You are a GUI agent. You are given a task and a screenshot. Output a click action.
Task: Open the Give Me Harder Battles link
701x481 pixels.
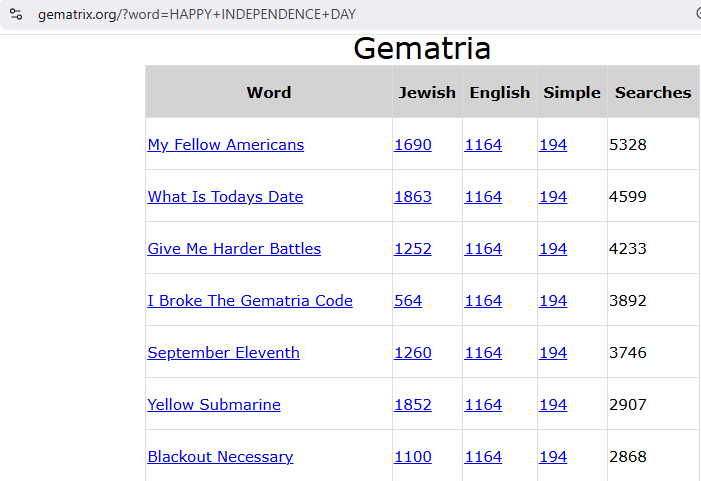234,249
